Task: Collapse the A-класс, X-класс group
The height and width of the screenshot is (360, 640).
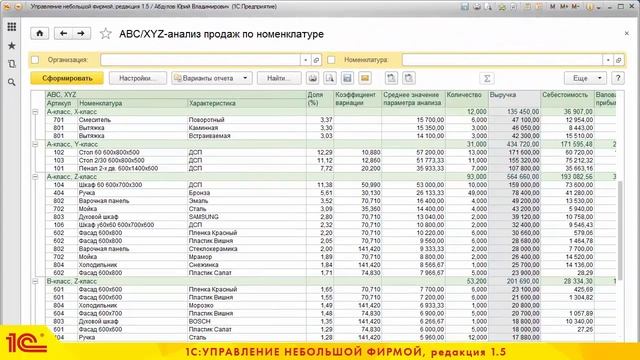Action: [x=35, y=112]
